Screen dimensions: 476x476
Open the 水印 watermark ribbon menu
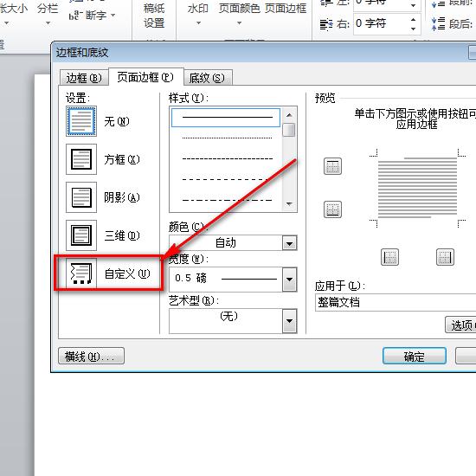pos(198,14)
